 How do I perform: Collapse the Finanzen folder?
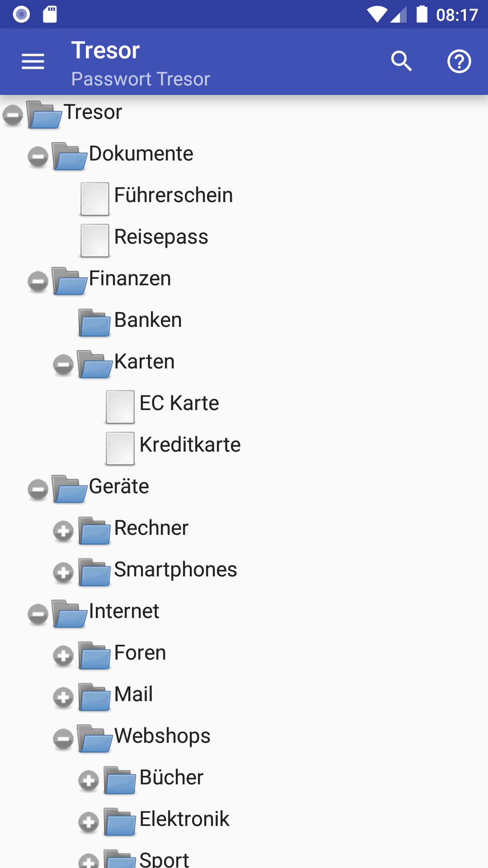point(38,282)
